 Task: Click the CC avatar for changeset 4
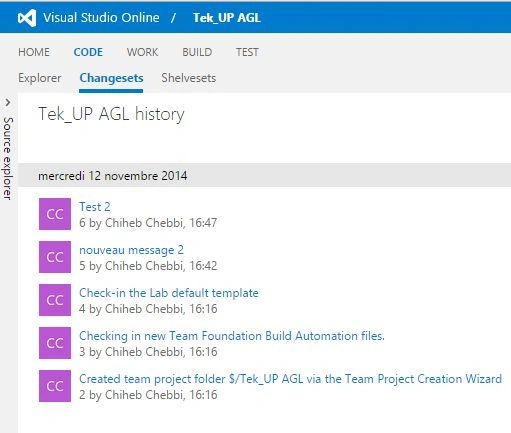coord(55,300)
